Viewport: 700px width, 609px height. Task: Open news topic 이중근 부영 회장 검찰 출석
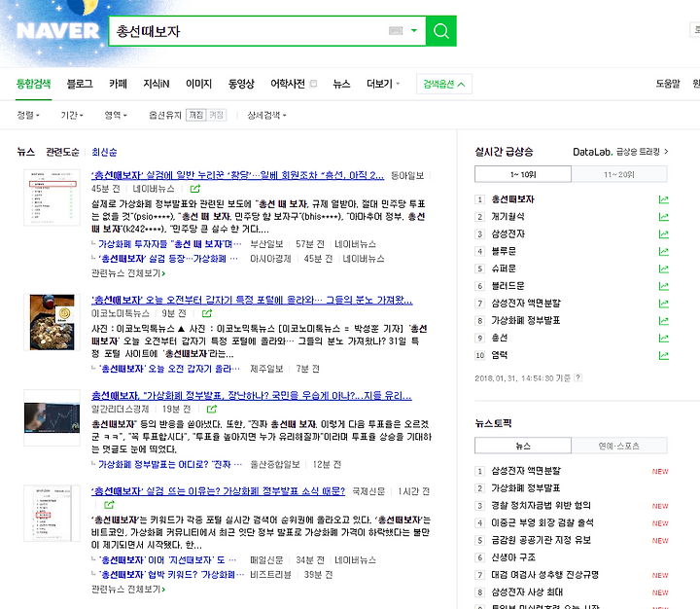(542, 522)
